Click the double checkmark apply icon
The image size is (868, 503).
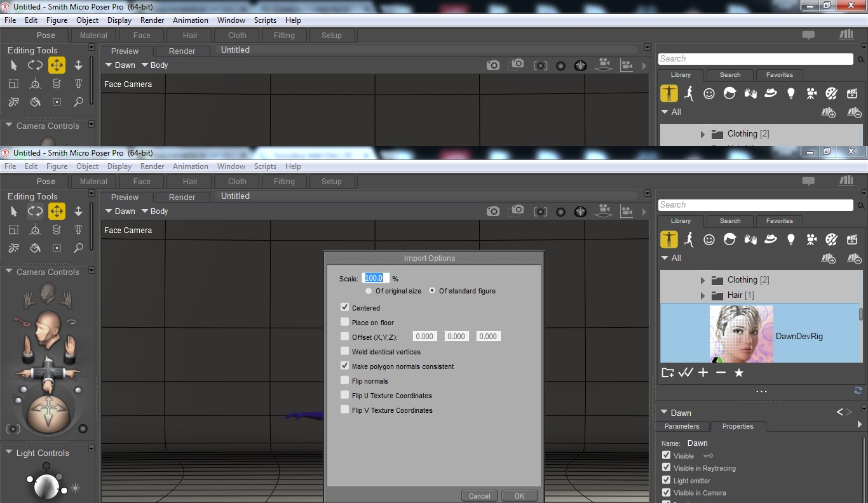(x=685, y=373)
